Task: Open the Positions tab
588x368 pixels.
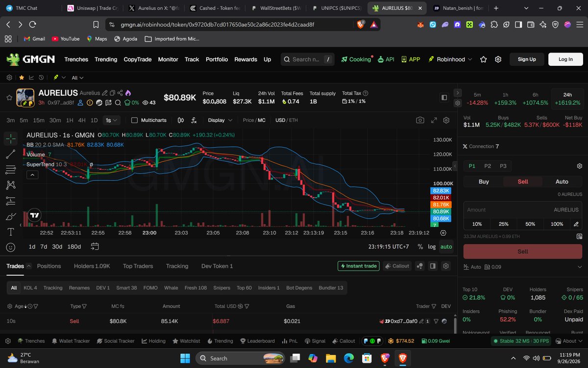Action: [49, 266]
